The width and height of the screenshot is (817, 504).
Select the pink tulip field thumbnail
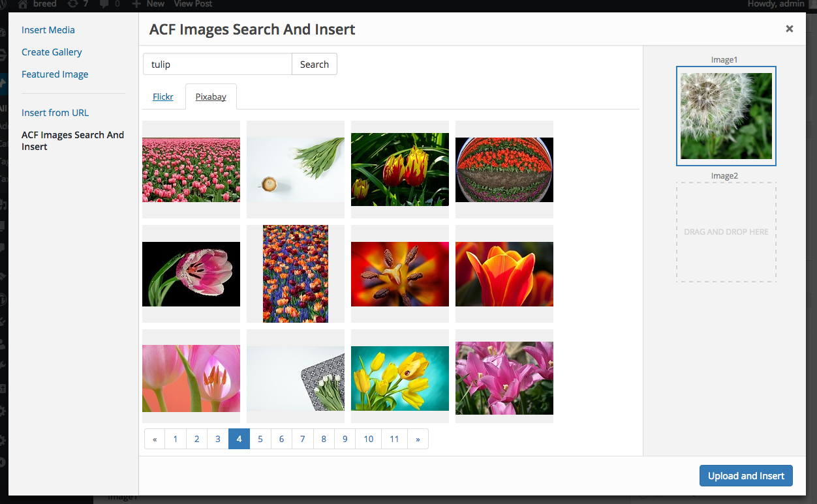[x=191, y=170]
